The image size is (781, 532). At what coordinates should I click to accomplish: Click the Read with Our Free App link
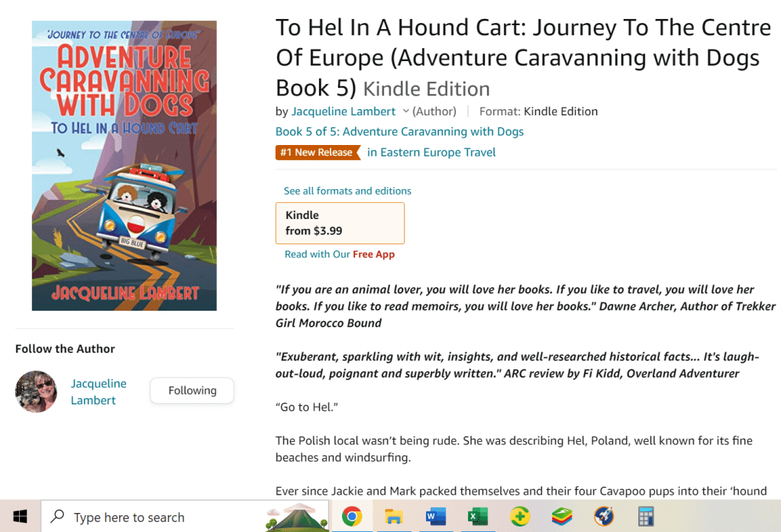tap(340, 254)
